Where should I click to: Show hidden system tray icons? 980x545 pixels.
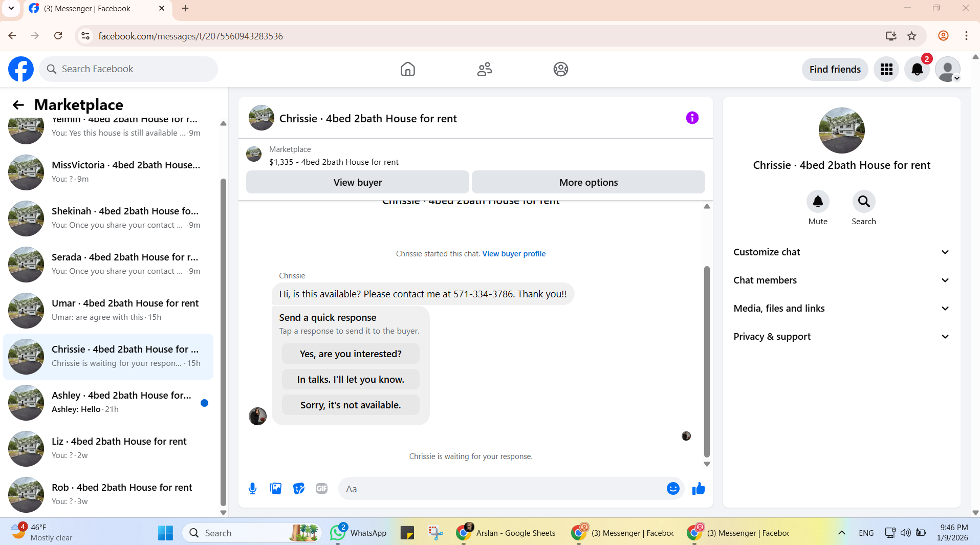[x=841, y=533]
